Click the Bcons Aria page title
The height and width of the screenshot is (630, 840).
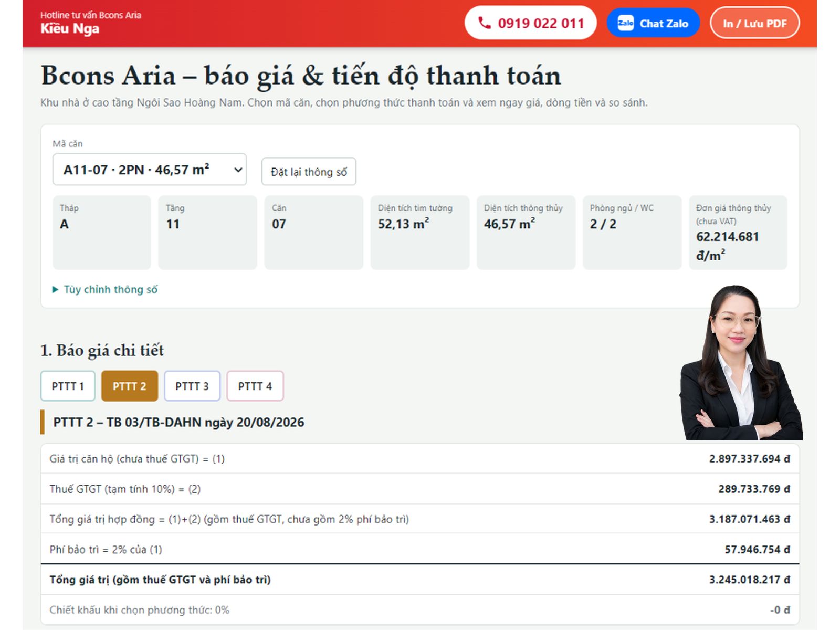point(301,76)
